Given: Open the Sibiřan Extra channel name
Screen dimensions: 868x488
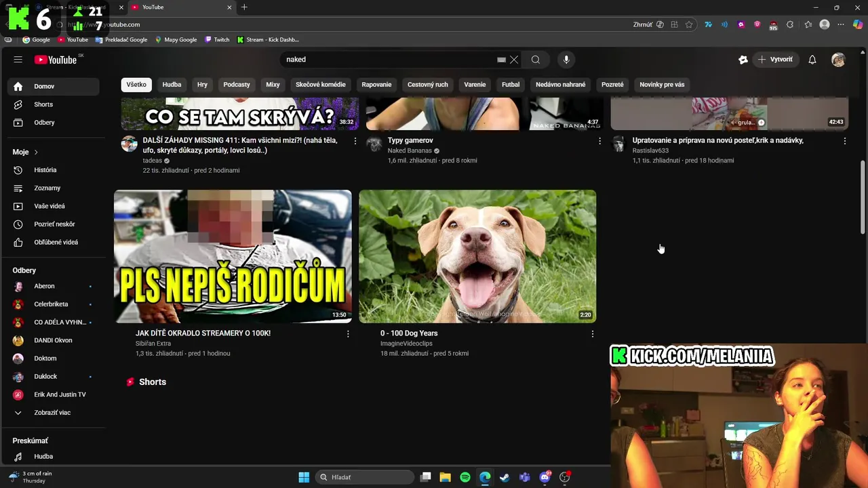Looking at the screenshot, I should (x=153, y=344).
